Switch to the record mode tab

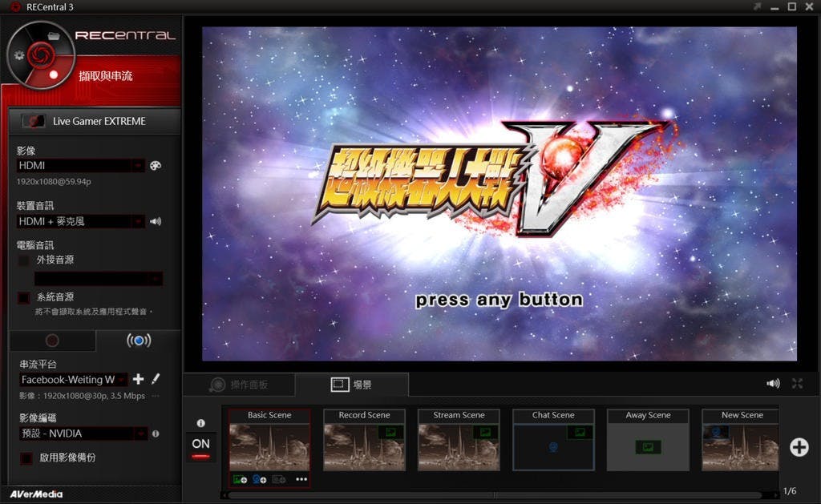[x=52, y=341]
